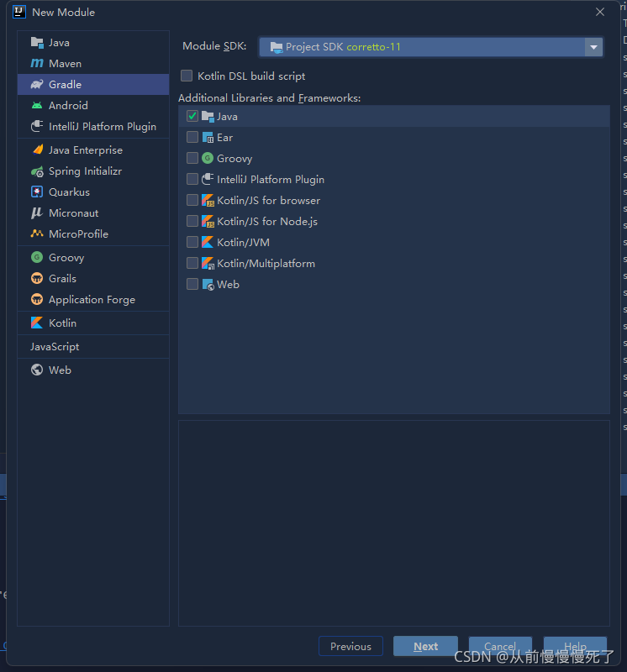Screen dimensions: 627x672
Task: Pick the IntelliJ Platform Plugin sidebar icon
Action: 37,127
